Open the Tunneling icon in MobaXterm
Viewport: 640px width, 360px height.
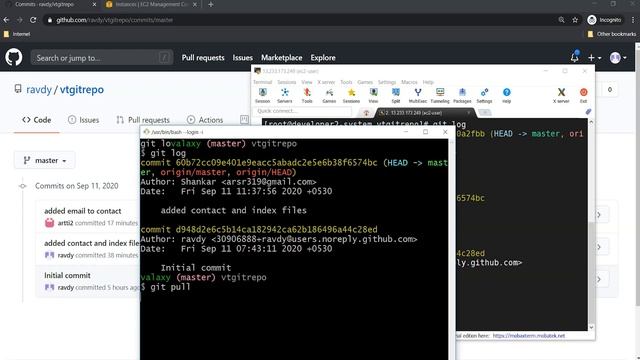pos(440,96)
